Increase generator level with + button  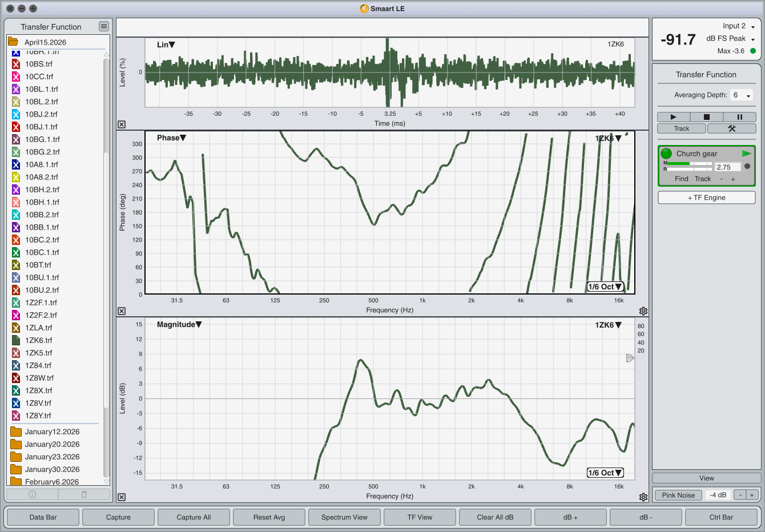(x=752, y=495)
